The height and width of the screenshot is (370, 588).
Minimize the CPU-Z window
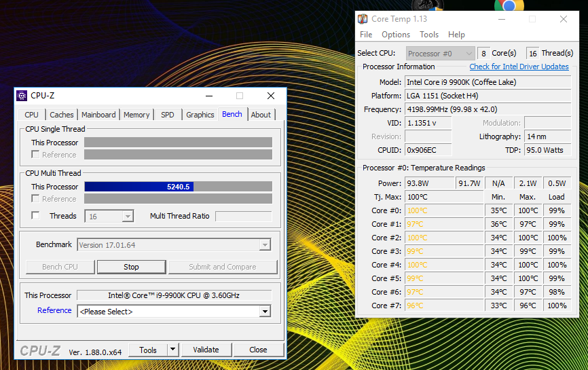[x=209, y=96]
